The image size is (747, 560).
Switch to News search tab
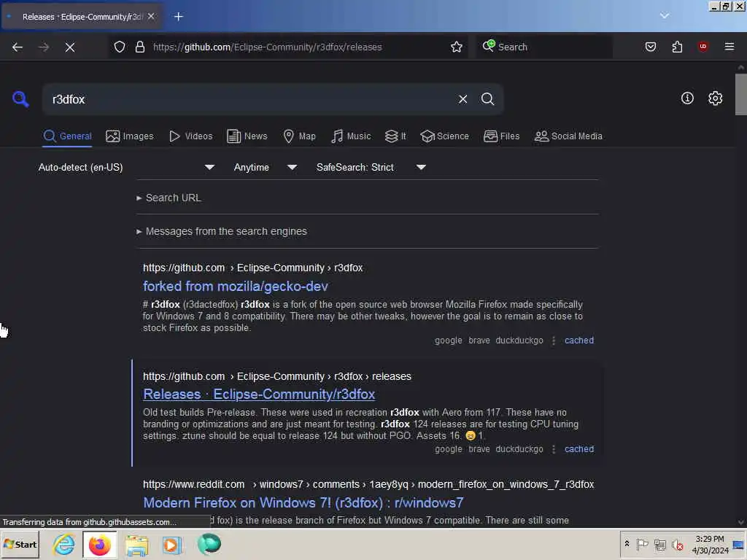click(x=247, y=136)
